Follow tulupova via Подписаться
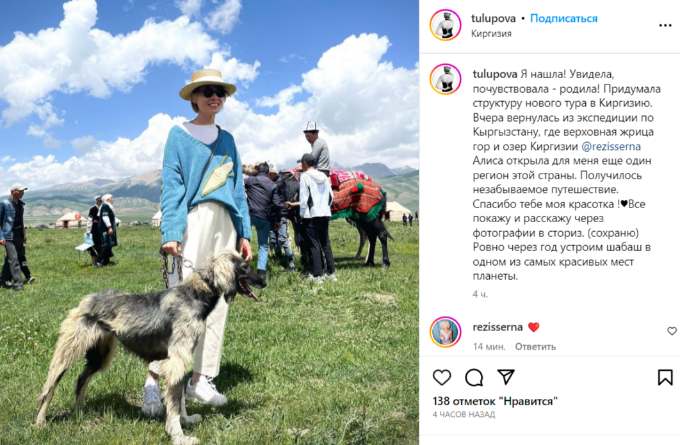Screen dimensions: 680x445 point(564,18)
